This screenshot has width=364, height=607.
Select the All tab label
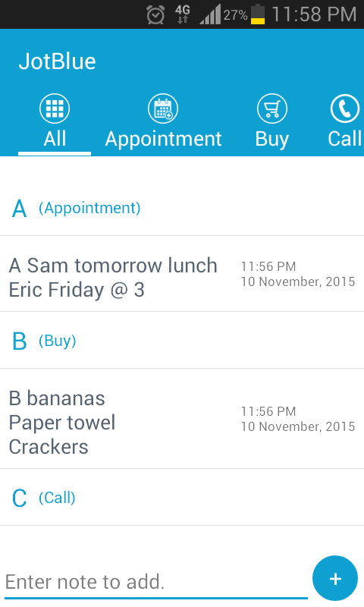pyautogui.click(x=55, y=139)
